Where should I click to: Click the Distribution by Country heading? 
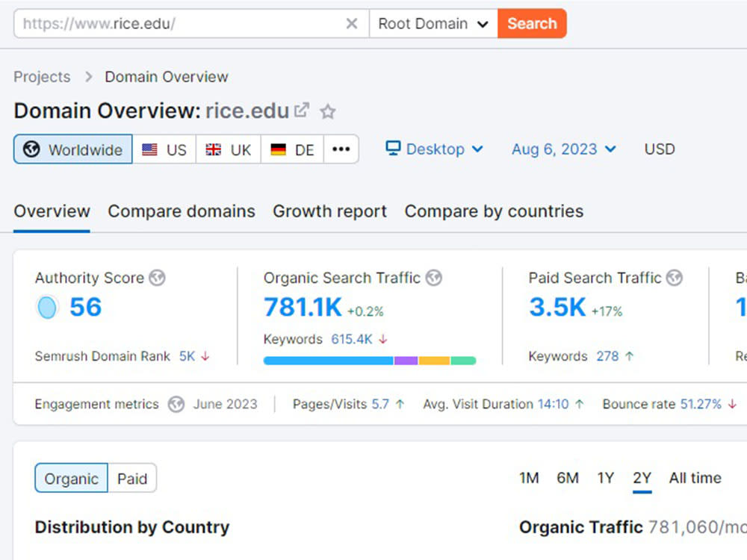(132, 527)
